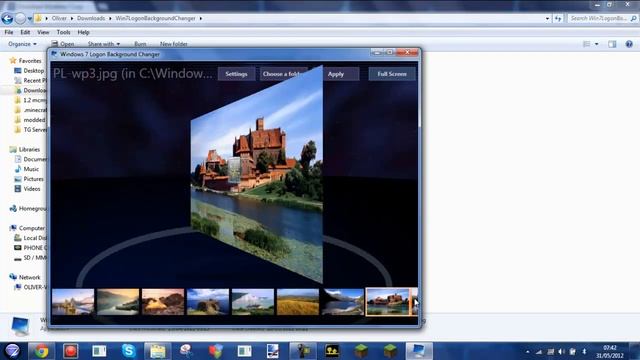Image resolution: width=640 pixels, height=360 pixels.
Task: Open the Organize dropdown in Explorer
Action: point(22,44)
